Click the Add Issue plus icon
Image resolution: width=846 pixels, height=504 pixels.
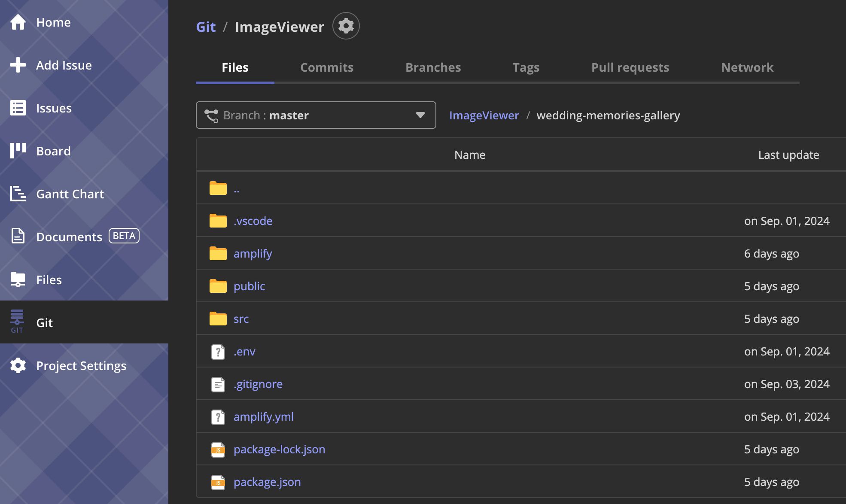[18, 65]
